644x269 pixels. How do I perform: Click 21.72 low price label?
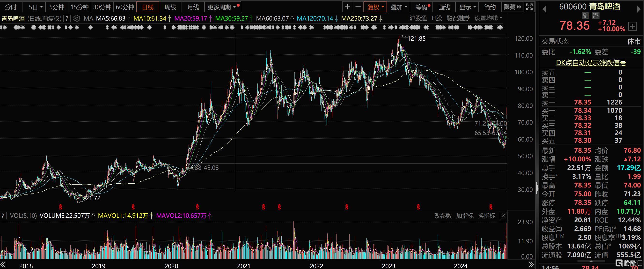pyautogui.click(x=93, y=198)
